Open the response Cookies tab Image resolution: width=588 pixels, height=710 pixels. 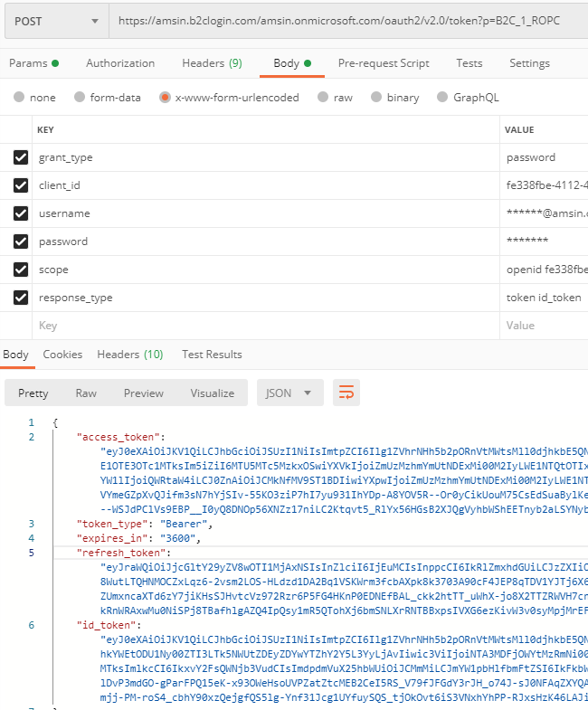(x=62, y=354)
